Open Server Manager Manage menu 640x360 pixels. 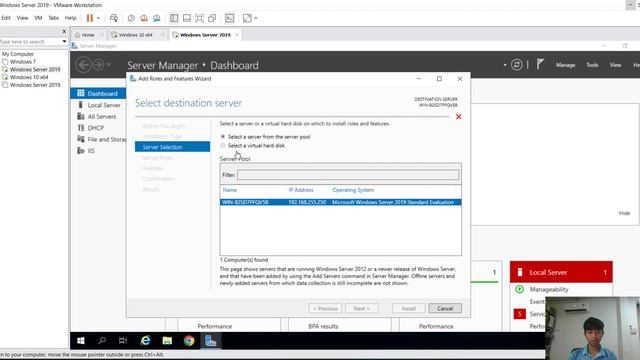pos(565,65)
